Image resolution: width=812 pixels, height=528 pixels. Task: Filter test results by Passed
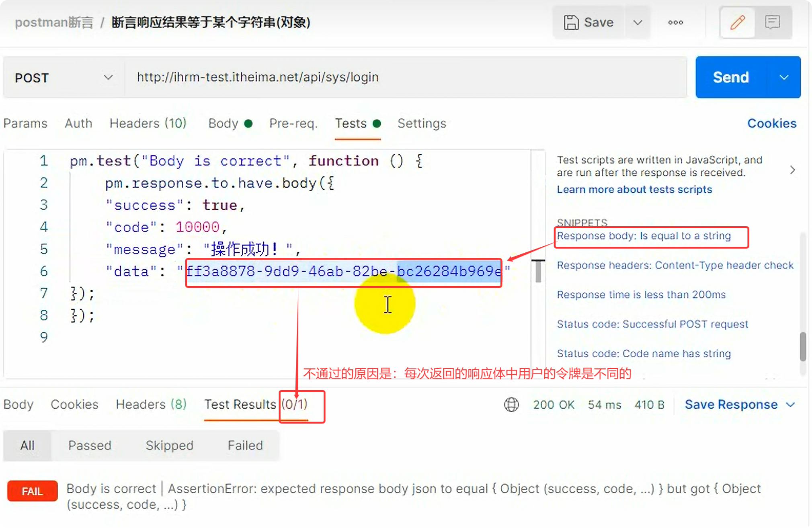90,446
